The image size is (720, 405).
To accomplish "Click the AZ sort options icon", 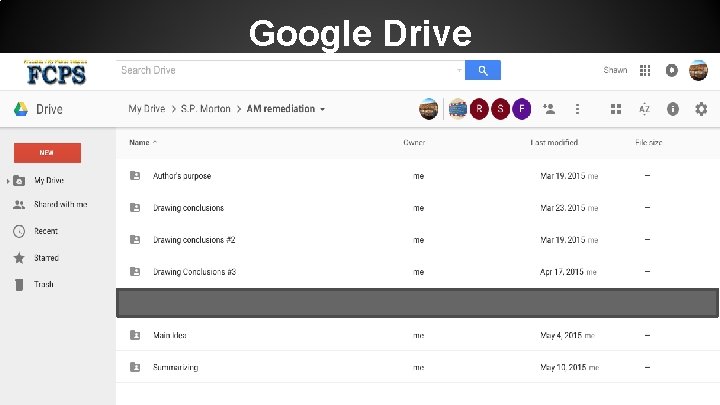I will pyautogui.click(x=644, y=109).
